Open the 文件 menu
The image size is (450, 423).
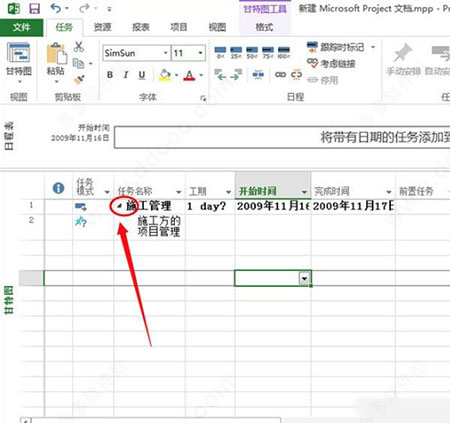point(21,27)
